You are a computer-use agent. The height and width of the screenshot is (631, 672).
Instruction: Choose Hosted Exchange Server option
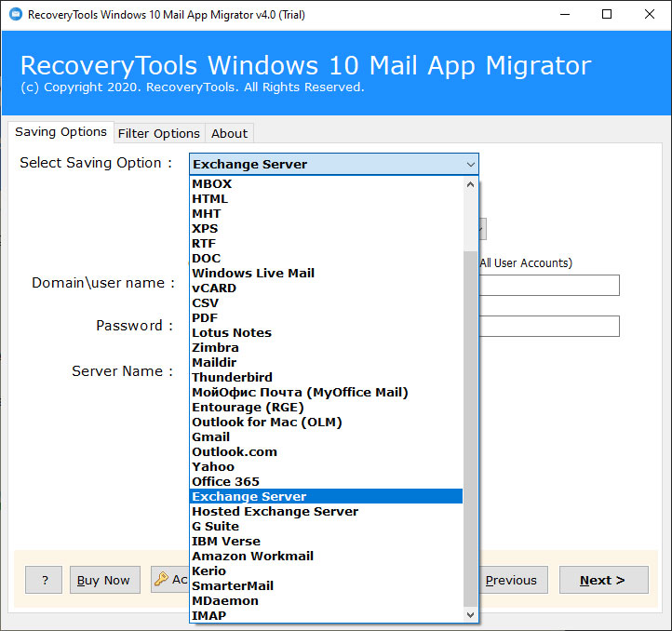(x=326, y=511)
